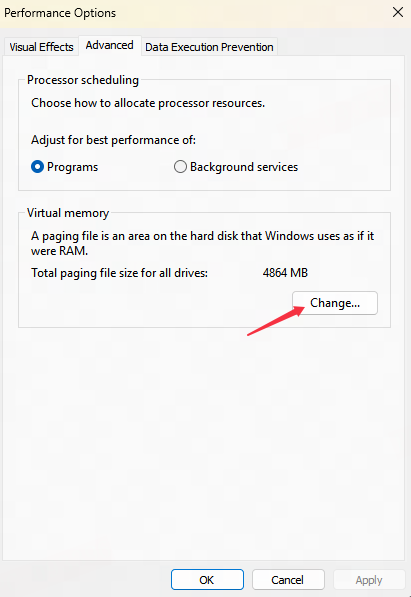Click the Virtual memory group label

click(x=68, y=213)
